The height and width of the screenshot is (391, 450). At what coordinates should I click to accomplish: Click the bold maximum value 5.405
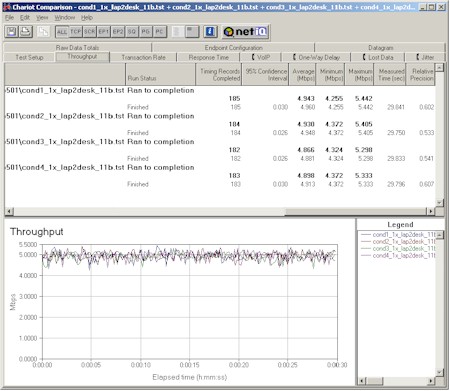tap(364, 124)
